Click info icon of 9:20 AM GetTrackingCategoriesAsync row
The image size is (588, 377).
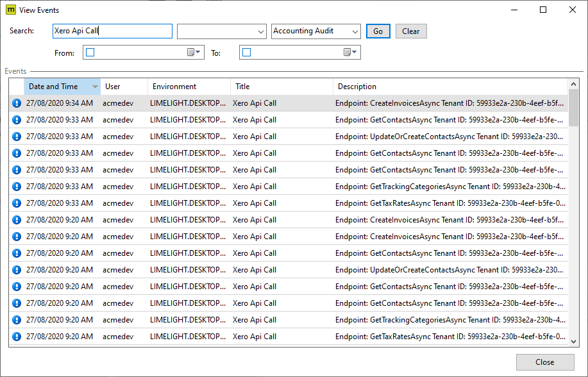click(17, 320)
